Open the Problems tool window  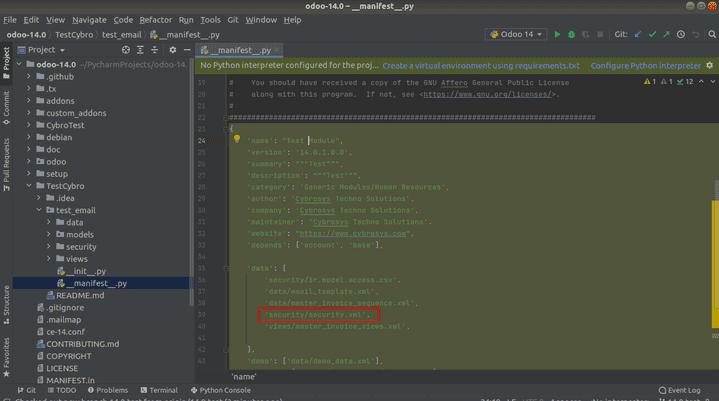pyautogui.click(x=108, y=390)
